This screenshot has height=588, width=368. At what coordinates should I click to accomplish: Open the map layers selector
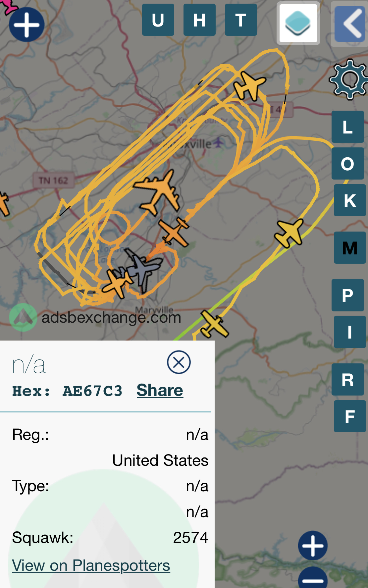[x=298, y=23]
